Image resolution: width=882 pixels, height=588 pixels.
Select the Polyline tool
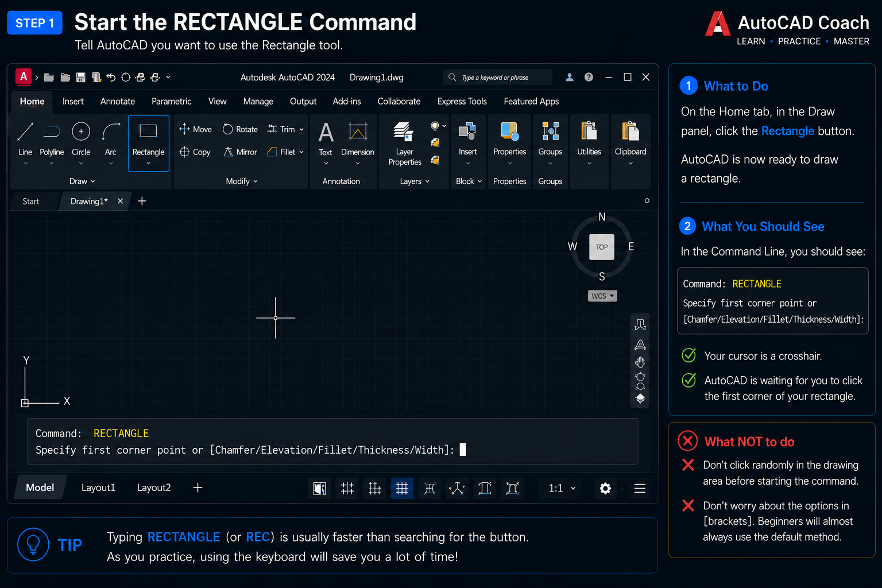click(52, 139)
